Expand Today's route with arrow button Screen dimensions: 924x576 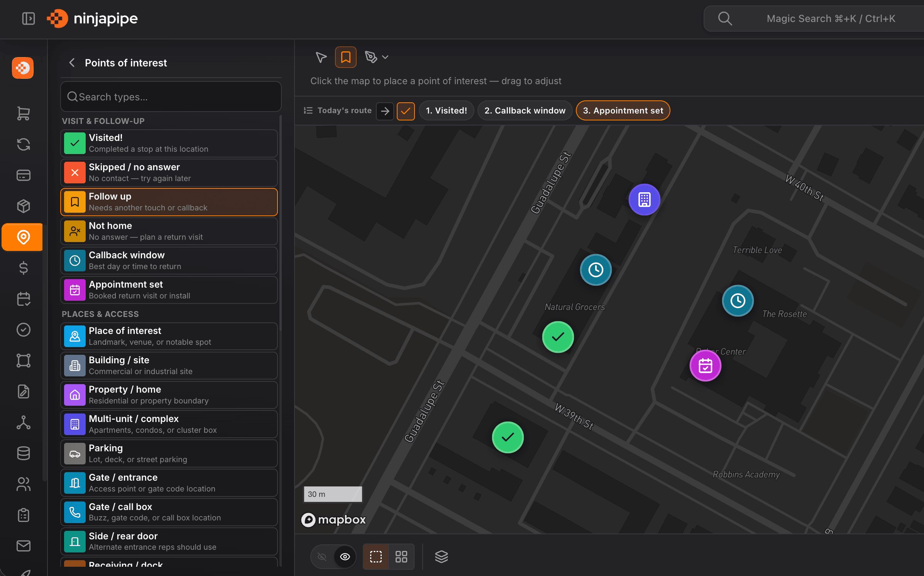coord(385,111)
